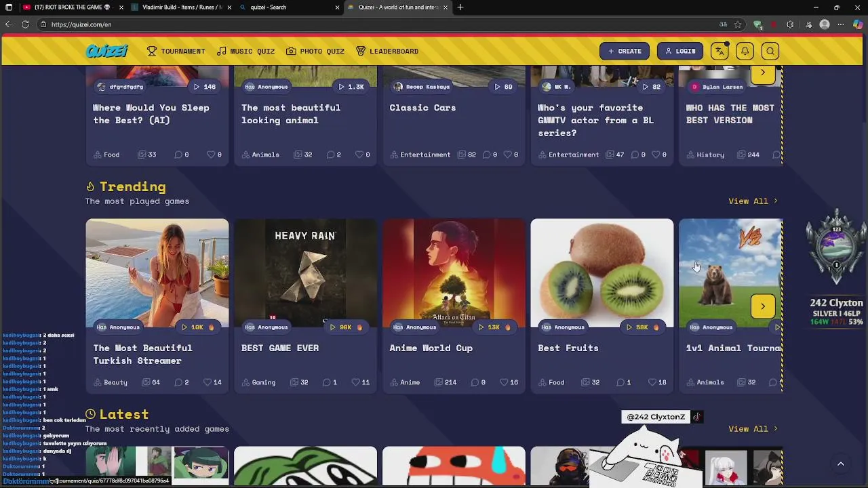Open the Music Quiz menu item
Viewport: 868px width, 488px height.
(245, 52)
